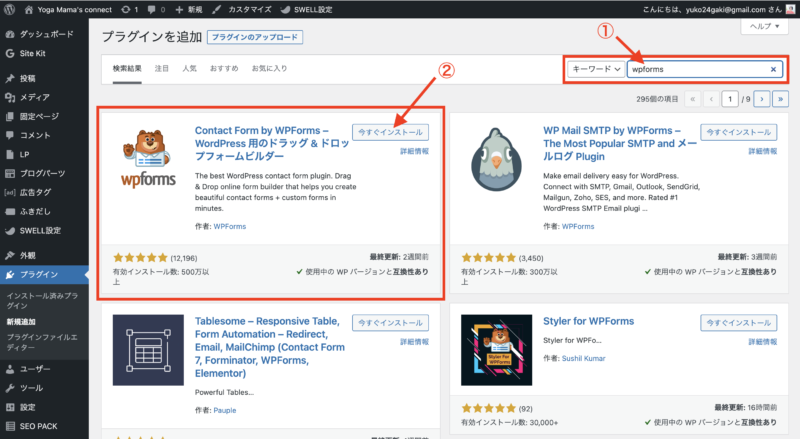Open カスタマイズ in the admin bar
Screen dimensions: 800x439
(x=242, y=10)
